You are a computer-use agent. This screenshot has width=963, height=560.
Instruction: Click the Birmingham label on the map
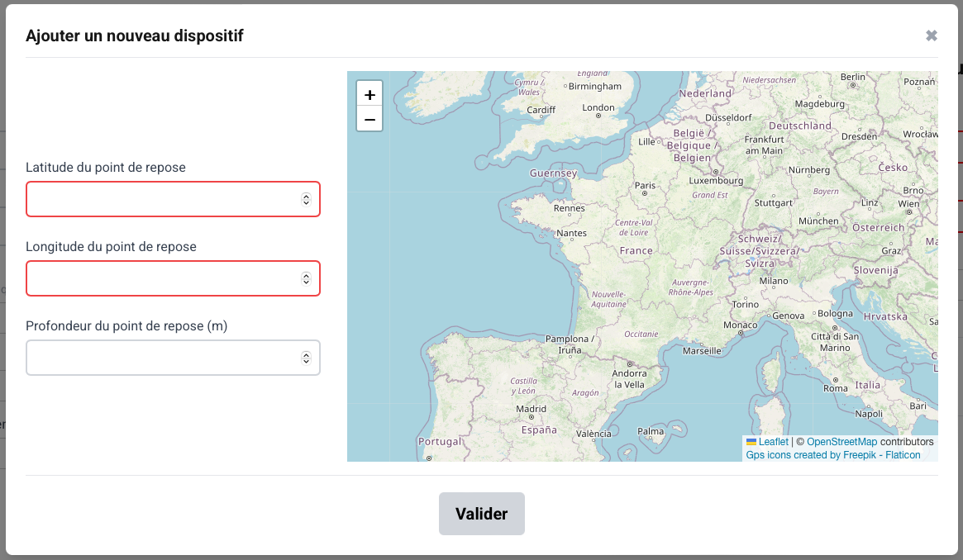pyautogui.click(x=594, y=87)
